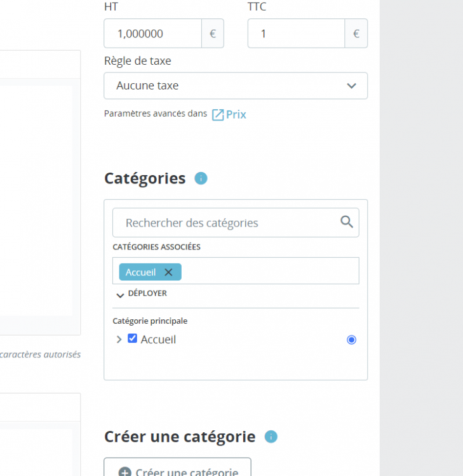Expand the Accueil category tree node
This screenshot has height=476, width=463.
point(119,340)
